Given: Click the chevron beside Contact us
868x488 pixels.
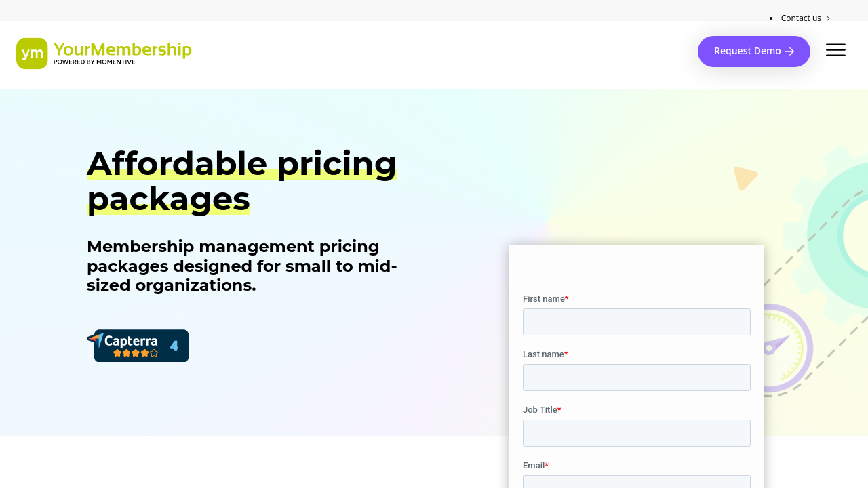Looking at the screenshot, I should click(828, 18).
